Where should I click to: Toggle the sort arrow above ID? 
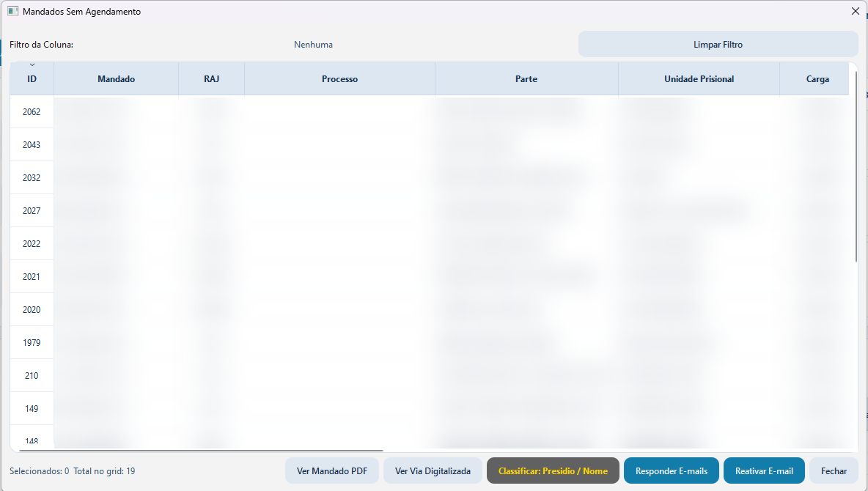click(32, 65)
